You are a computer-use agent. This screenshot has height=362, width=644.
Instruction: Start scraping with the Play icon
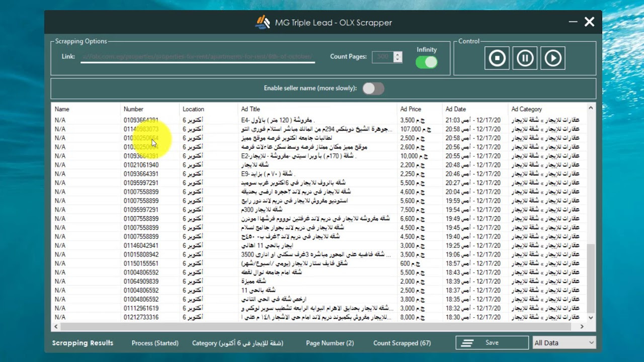pyautogui.click(x=552, y=58)
